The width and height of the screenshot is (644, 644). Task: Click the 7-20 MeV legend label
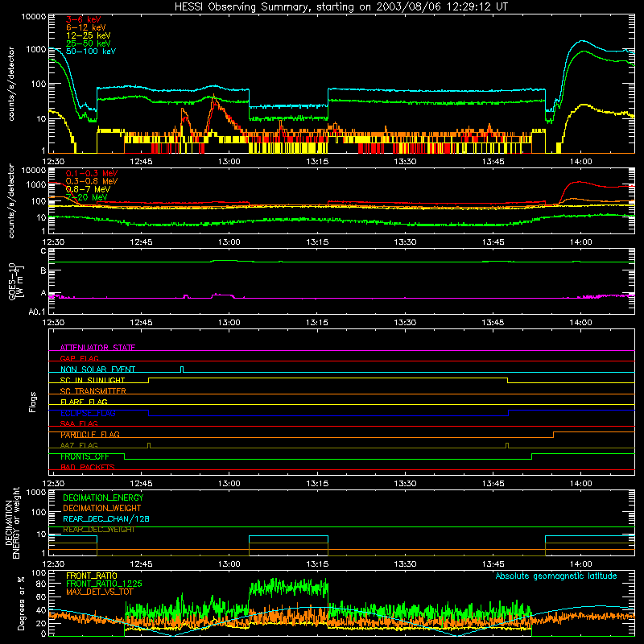pyautogui.click(x=86, y=197)
